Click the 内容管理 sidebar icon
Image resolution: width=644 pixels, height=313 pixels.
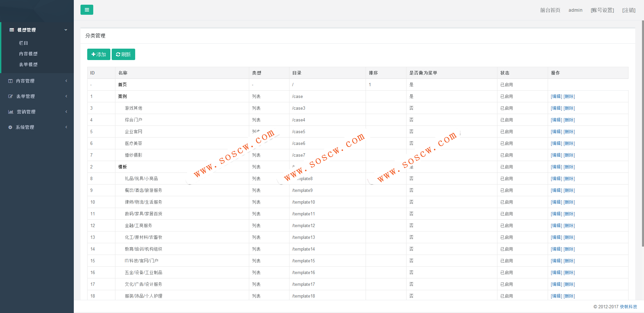click(10, 81)
